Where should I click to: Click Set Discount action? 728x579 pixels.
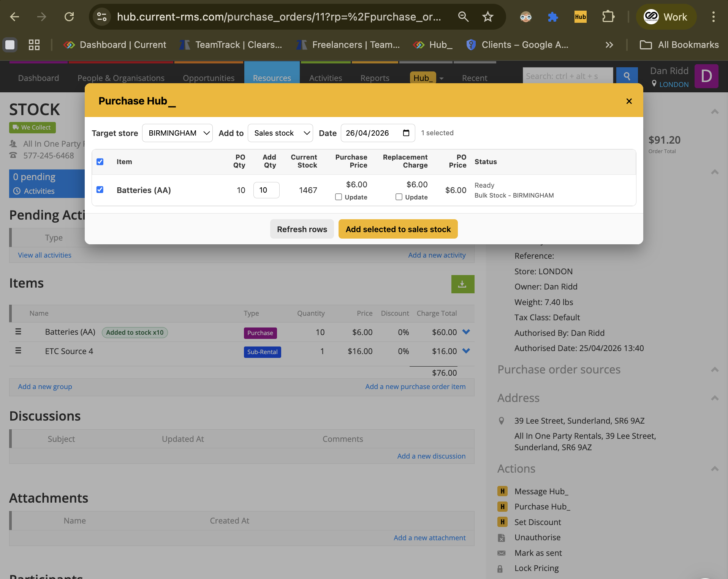(x=538, y=522)
